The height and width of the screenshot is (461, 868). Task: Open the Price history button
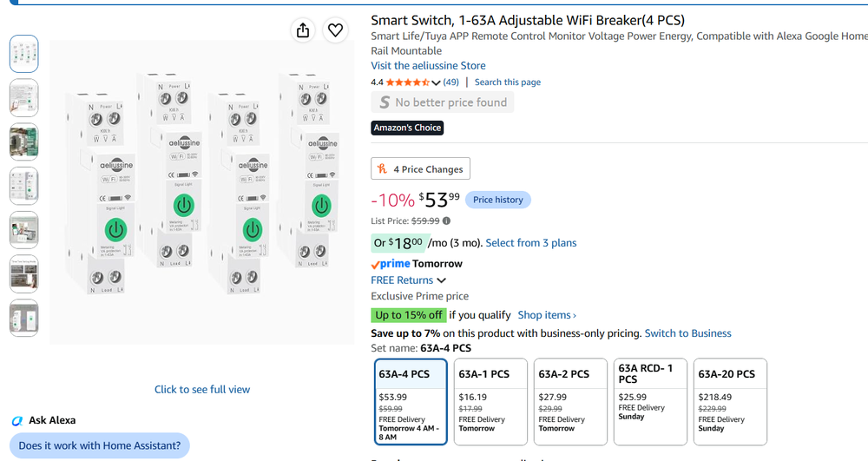(x=497, y=200)
